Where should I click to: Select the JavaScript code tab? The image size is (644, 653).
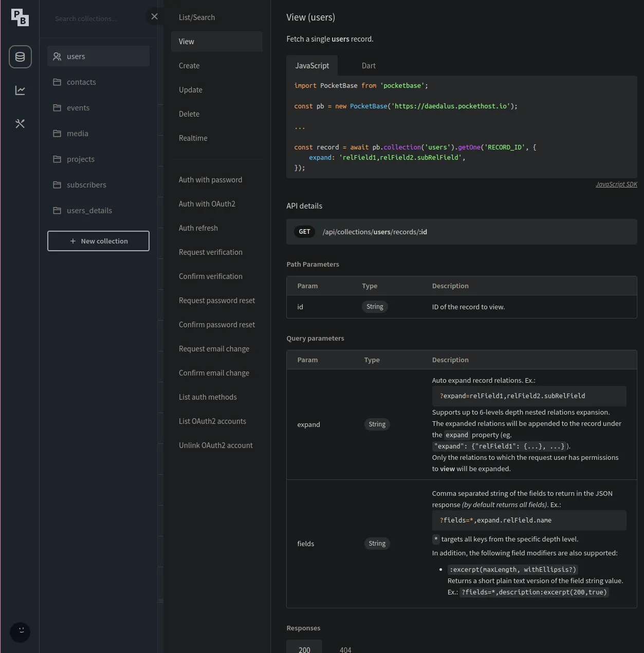(x=312, y=66)
